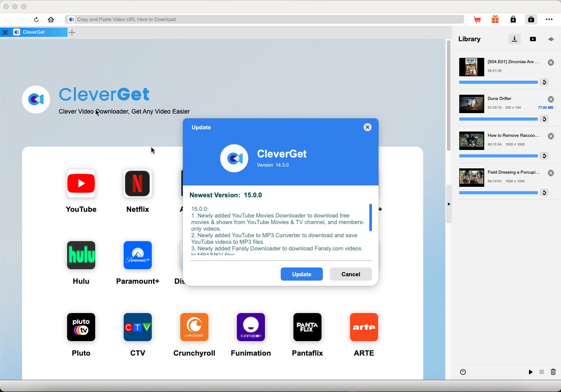Image resolution: width=561 pixels, height=392 pixels.
Task: Click the video URL input field
Action: tap(264, 19)
